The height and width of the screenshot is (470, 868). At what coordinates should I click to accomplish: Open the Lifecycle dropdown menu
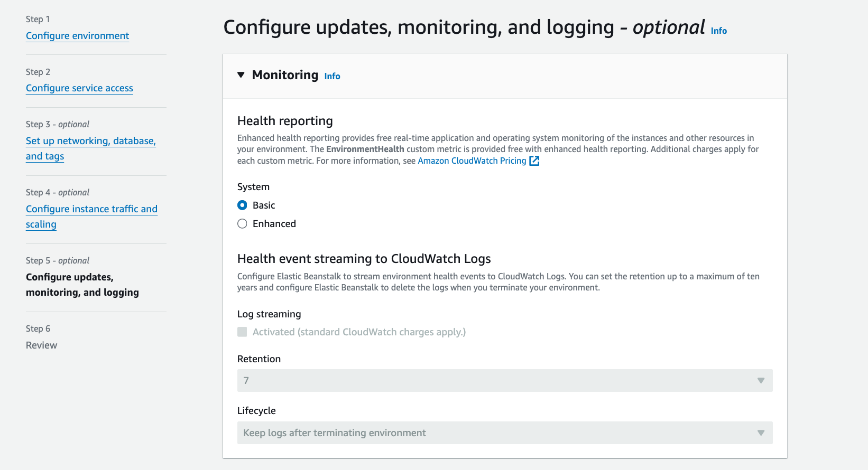pyautogui.click(x=505, y=433)
